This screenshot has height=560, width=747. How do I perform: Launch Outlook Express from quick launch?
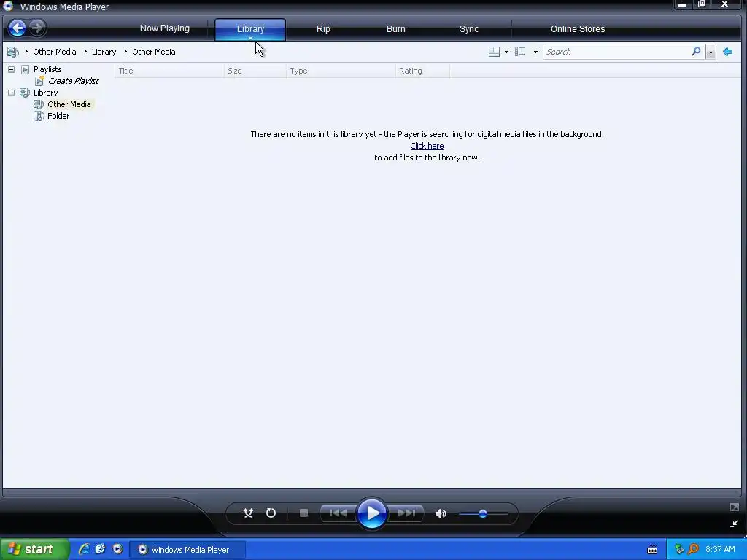[100, 549]
